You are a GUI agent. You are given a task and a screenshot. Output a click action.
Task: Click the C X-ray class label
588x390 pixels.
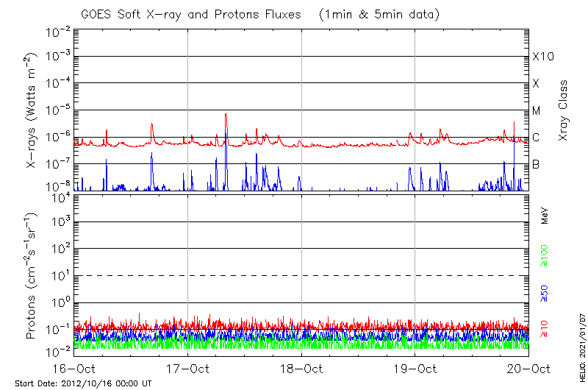(x=536, y=138)
